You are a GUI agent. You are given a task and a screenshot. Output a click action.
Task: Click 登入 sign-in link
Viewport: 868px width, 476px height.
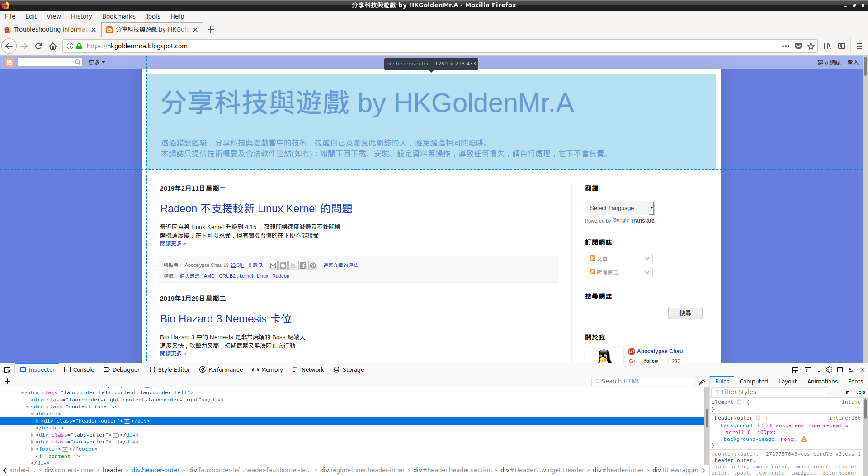(x=853, y=62)
